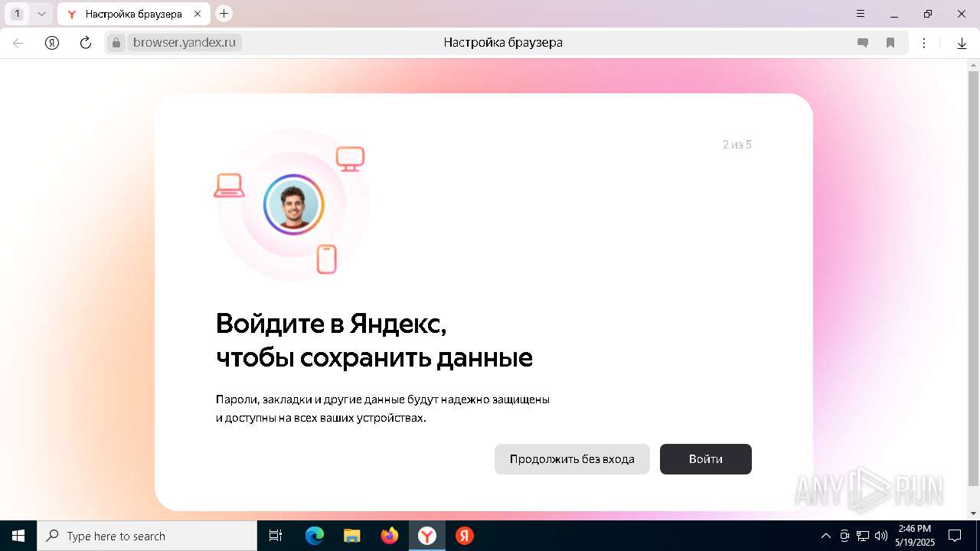This screenshot has width=980, height=551.
Task: Choose Продолжить без входа
Action: click(x=572, y=459)
